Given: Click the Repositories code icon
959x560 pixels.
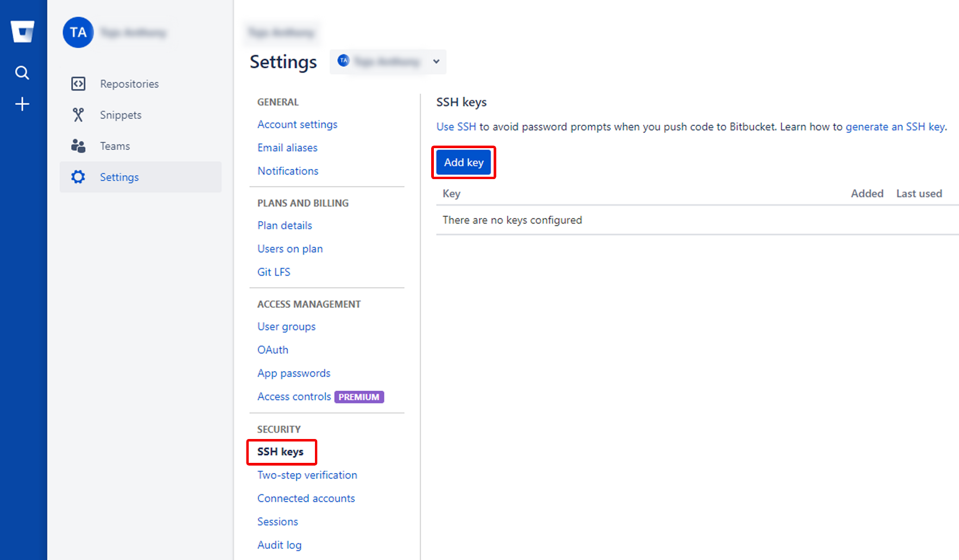Looking at the screenshot, I should click(78, 84).
